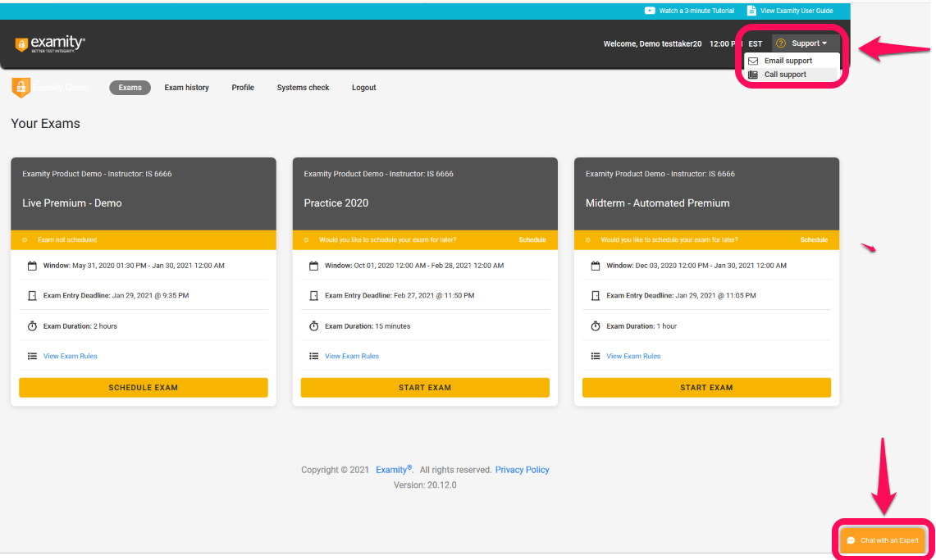Screen dimensions: 936x560
Task: Click the Practice 2020 card title
Action: pos(336,203)
